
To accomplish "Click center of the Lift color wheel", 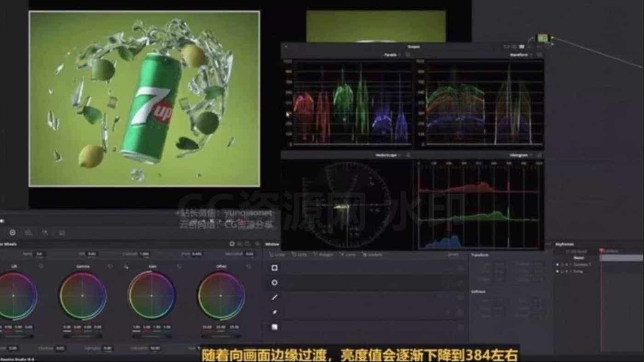I will [x=13, y=296].
